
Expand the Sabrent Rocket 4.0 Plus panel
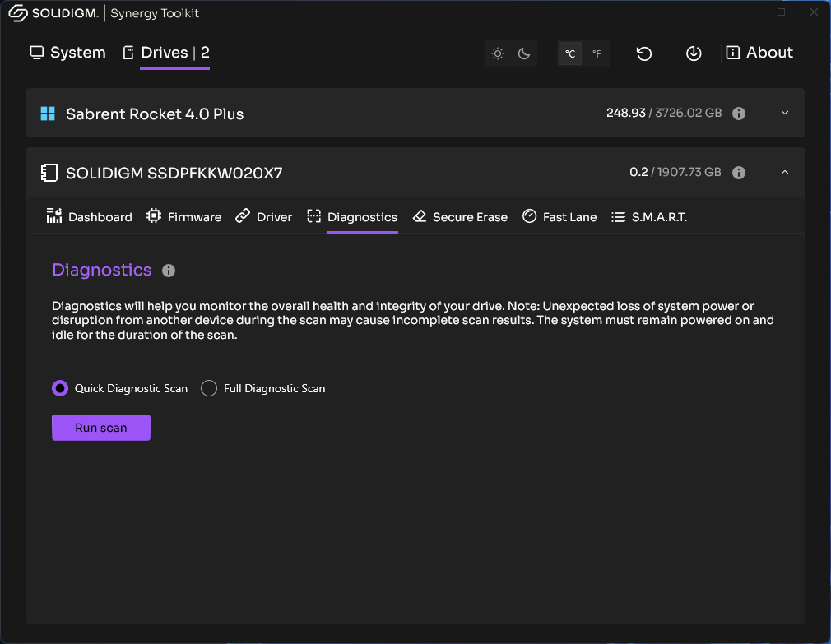(x=785, y=113)
